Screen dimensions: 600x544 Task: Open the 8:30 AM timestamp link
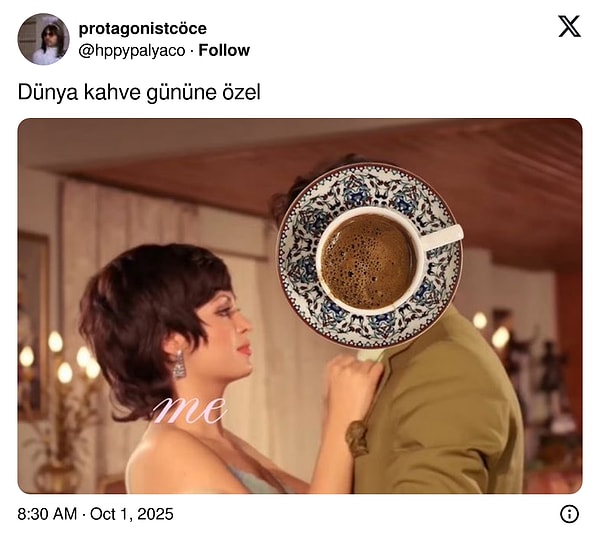point(47,514)
